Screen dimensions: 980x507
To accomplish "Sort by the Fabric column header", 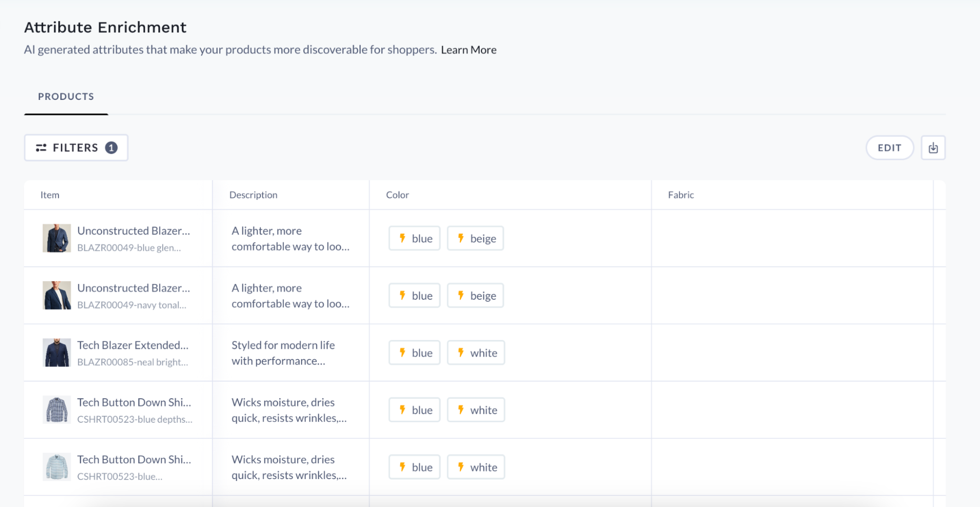I will click(680, 194).
